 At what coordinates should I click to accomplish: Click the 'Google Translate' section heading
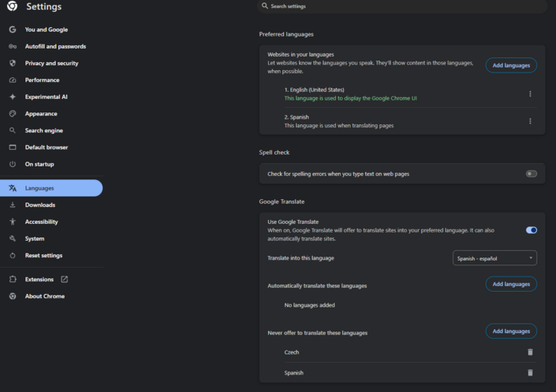pos(282,202)
